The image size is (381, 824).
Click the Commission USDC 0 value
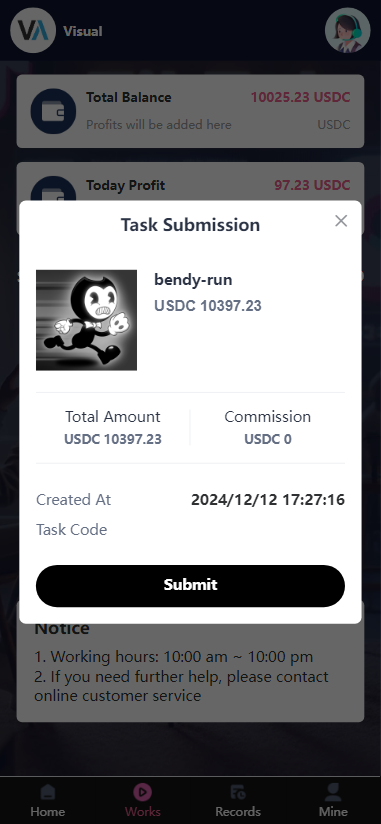[x=267, y=439]
